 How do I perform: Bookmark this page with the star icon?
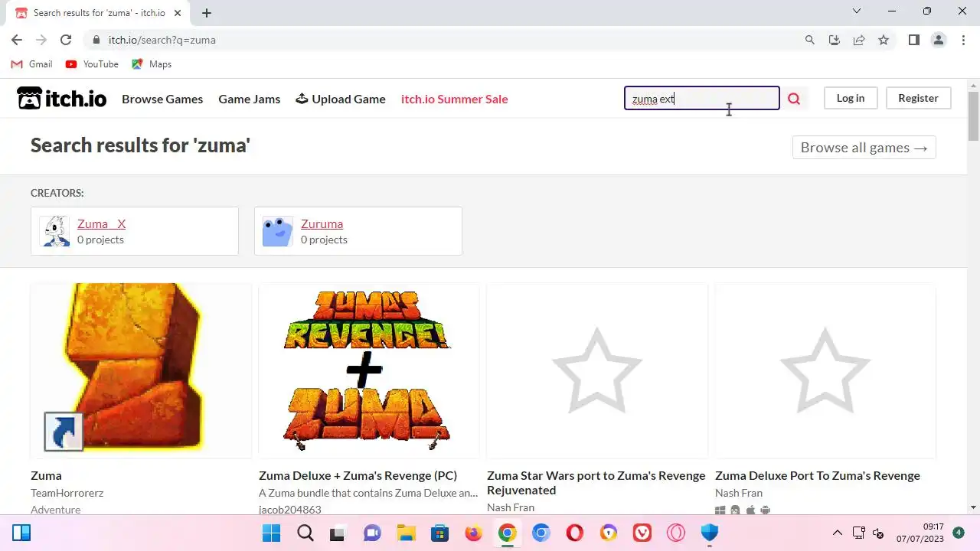coord(884,40)
